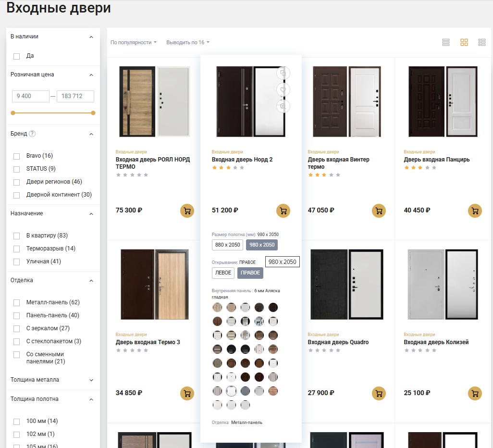This screenshot has height=448, width=493.
Task: Enable the 'Да' in-stock checkbox
Action: pos(17,56)
